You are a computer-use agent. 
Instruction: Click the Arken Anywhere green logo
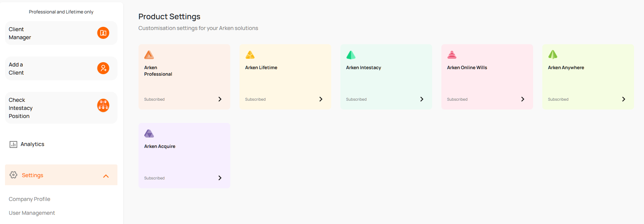(553, 55)
